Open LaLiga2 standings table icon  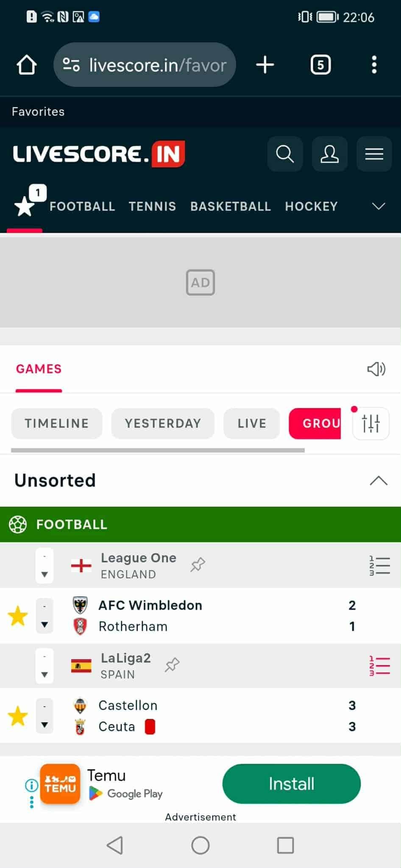(x=379, y=666)
